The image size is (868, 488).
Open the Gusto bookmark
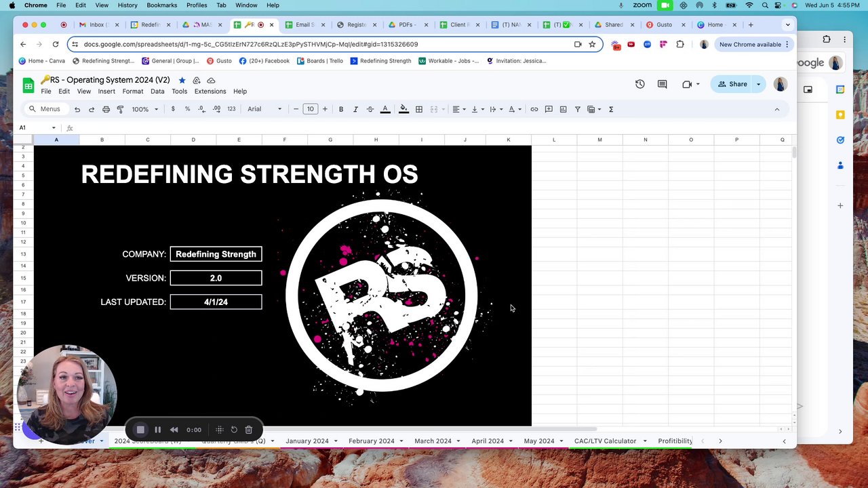pyautogui.click(x=219, y=61)
